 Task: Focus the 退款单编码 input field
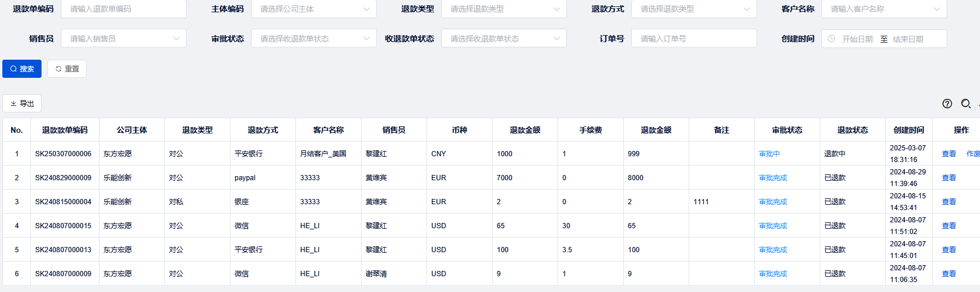coord(123,9)
